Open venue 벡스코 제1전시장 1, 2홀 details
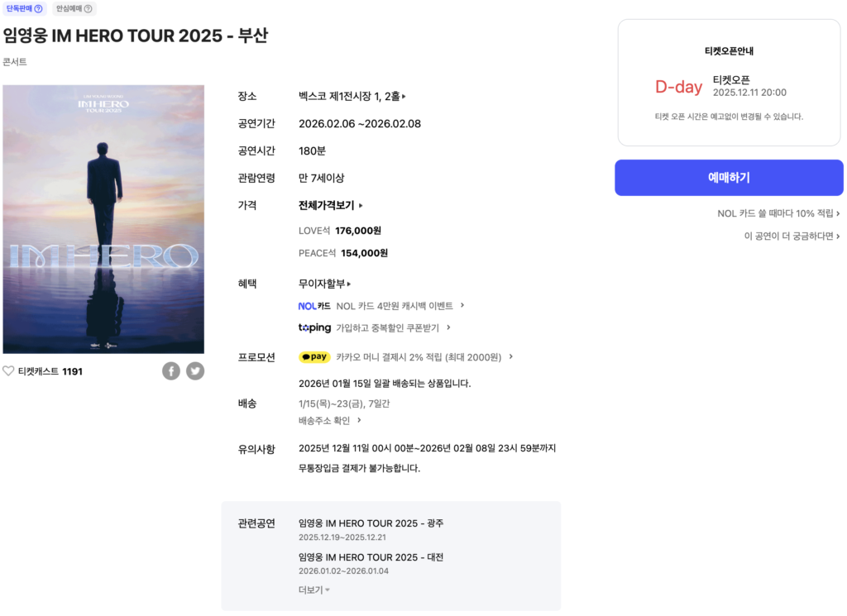847x616 pixels. point(352,96)
